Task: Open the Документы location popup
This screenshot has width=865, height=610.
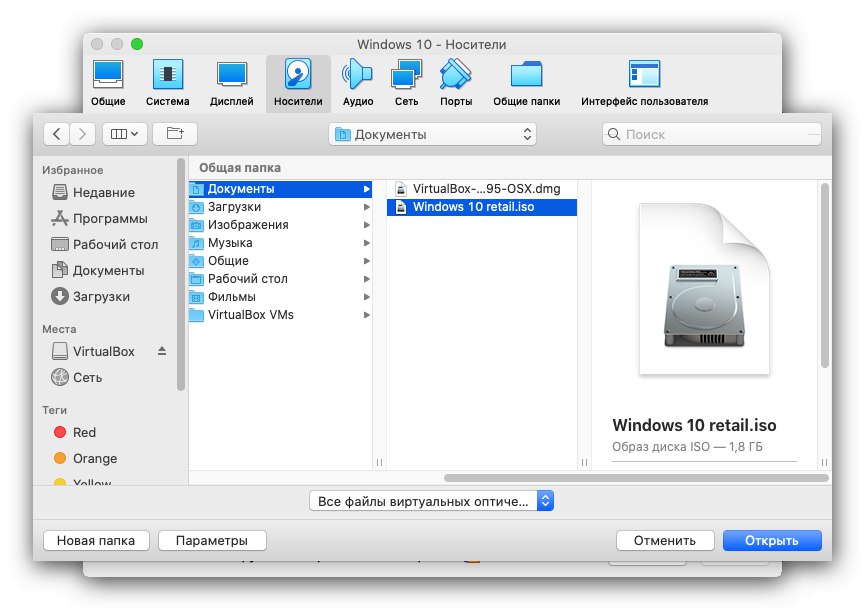Action: coord(432,134)
